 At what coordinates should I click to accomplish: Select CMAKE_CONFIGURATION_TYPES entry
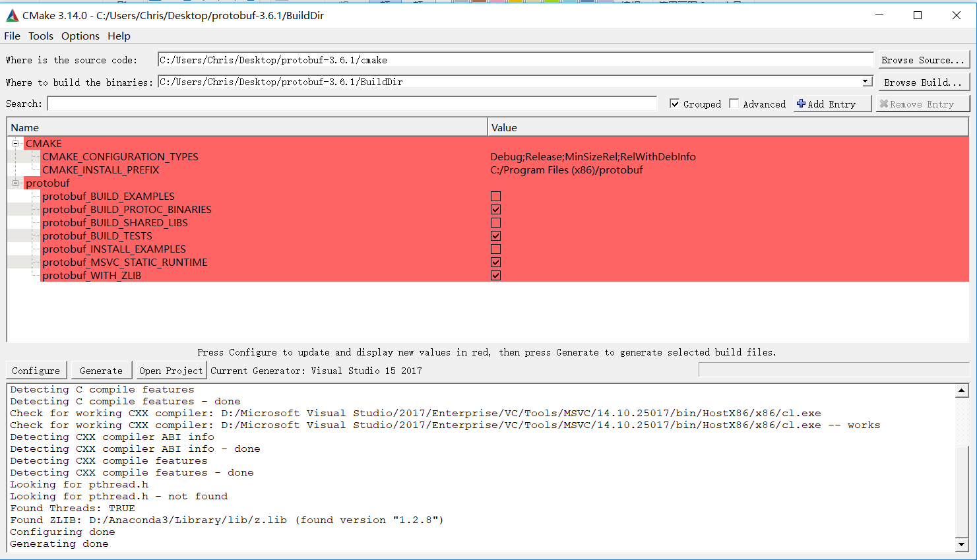click(120, 156)
